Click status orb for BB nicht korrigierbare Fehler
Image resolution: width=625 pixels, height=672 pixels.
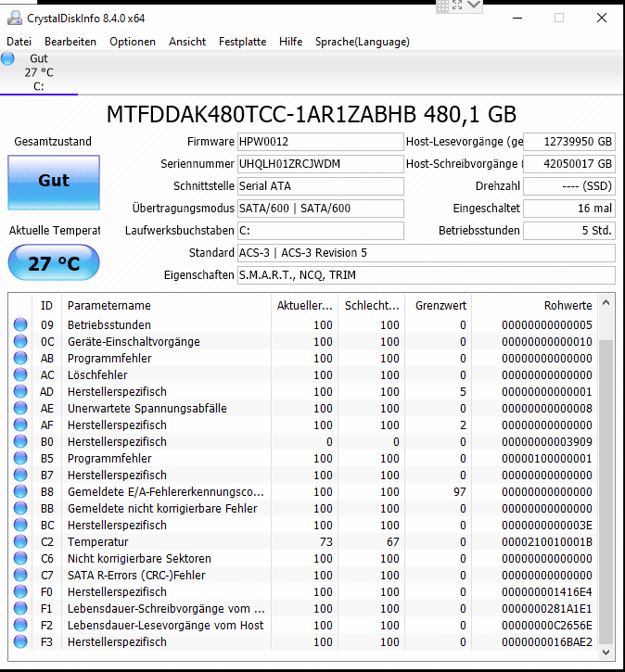point(20,508)
